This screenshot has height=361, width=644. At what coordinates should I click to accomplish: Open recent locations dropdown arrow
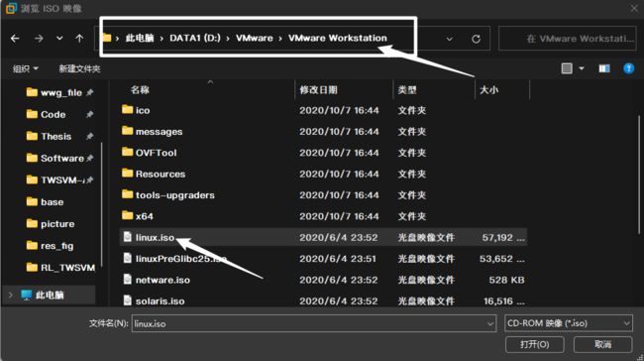[59, 39]
